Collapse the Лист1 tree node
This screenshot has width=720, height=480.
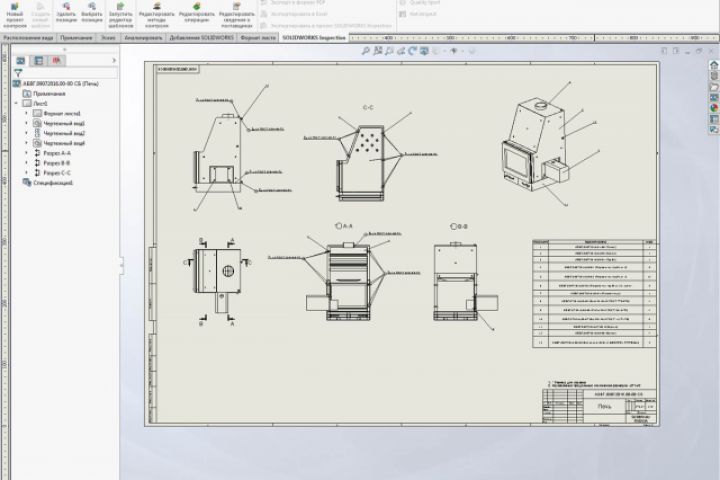point(17,103)
